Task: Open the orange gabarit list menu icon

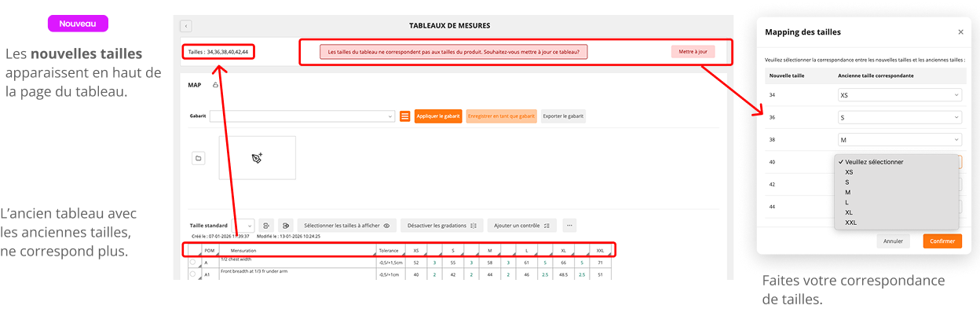Action: tap(405, 116)
